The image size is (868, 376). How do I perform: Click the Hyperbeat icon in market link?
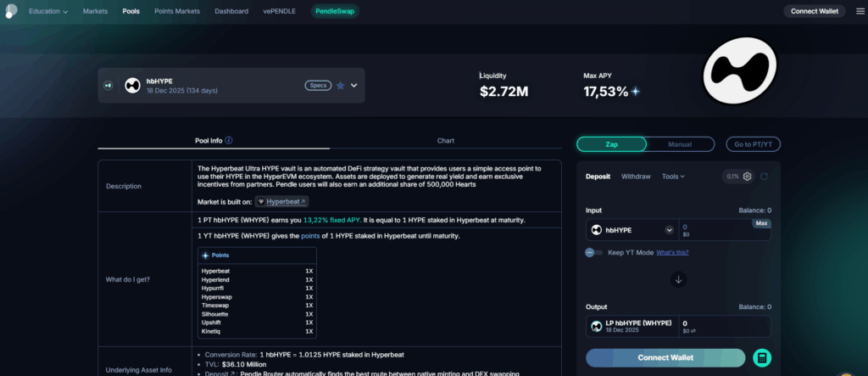coord(261,202)
